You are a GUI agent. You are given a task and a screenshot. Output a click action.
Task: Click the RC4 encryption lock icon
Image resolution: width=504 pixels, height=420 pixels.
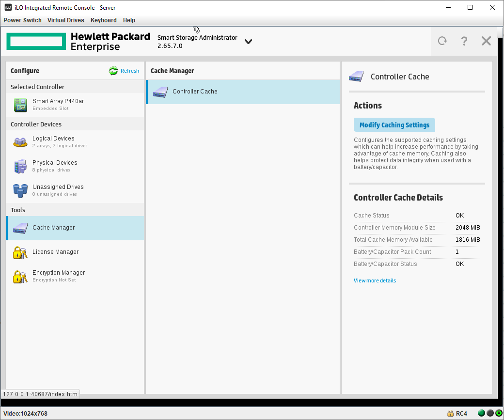(450, 413)
